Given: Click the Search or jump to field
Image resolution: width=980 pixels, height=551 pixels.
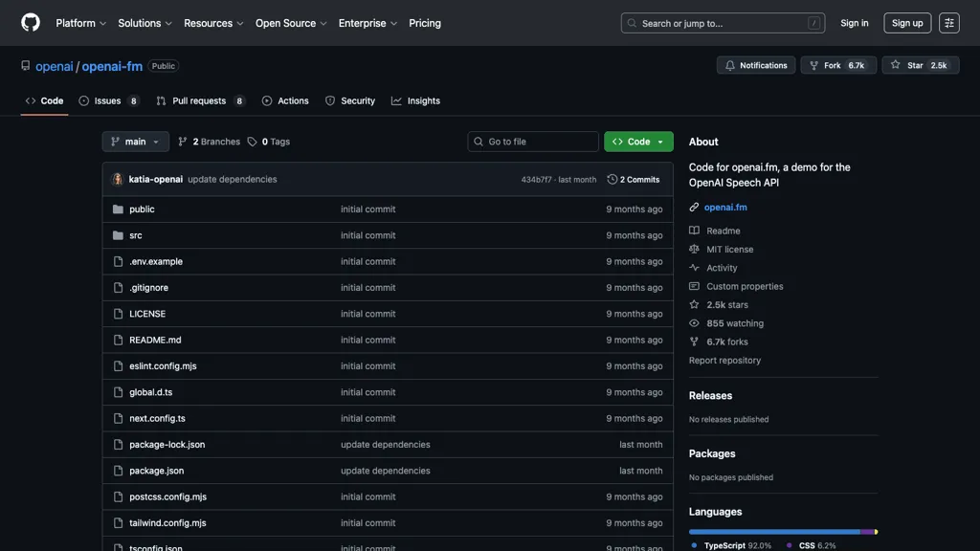Looking at the screenshot, I should pyautogui.click(x=723, y=23).
